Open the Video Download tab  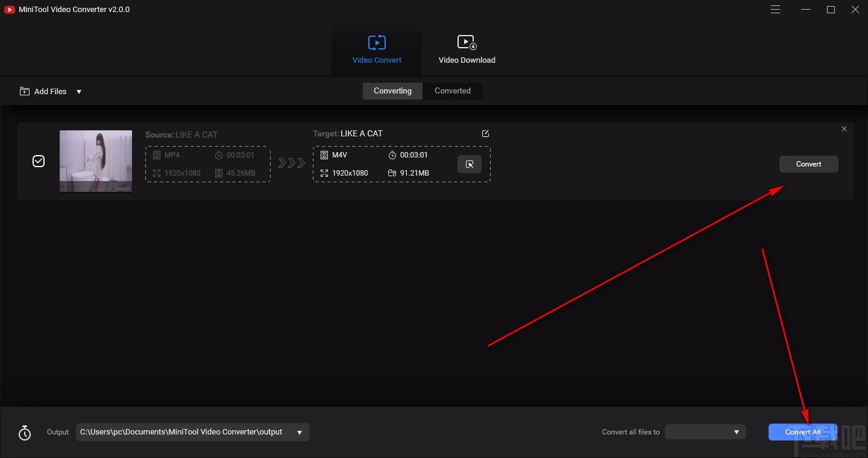tap(467, 49)
